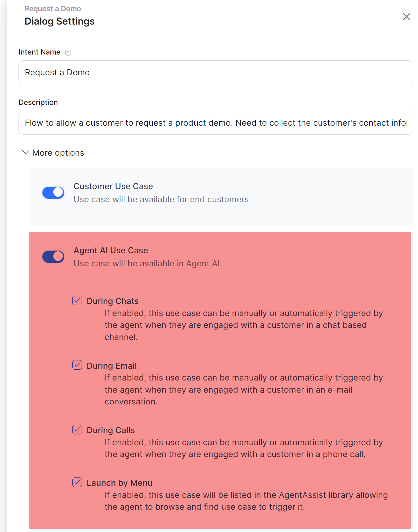Click the Customer Use Case title
This screenshot has width=418, height=532.
[113, 186]
